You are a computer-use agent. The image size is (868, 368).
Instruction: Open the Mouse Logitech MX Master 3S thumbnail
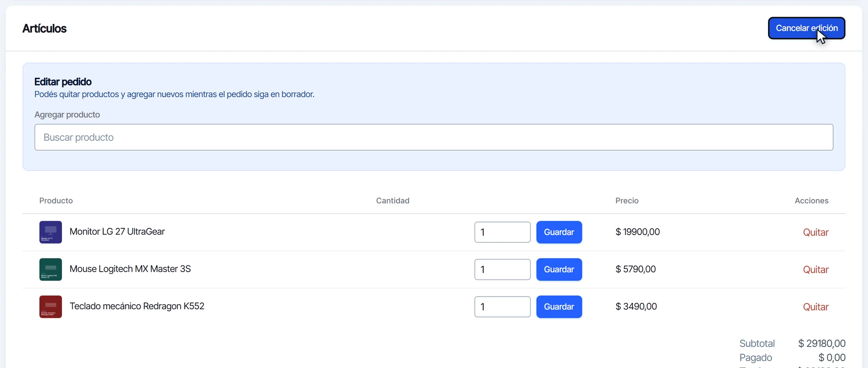51,269
